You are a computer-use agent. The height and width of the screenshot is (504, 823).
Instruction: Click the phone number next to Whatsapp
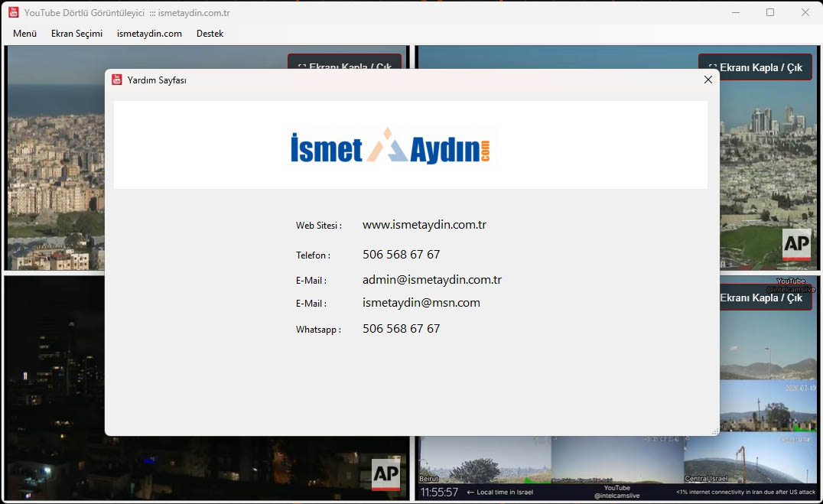click(x=402, y=329)
